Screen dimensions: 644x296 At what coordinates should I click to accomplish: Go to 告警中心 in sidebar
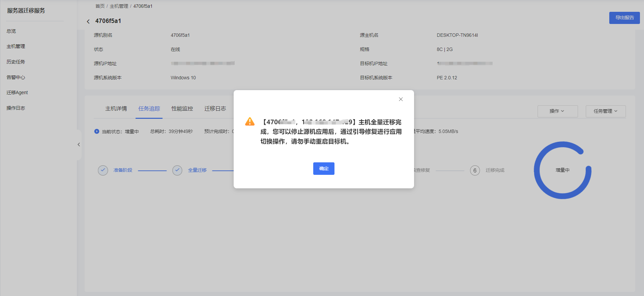pos(16,77)
